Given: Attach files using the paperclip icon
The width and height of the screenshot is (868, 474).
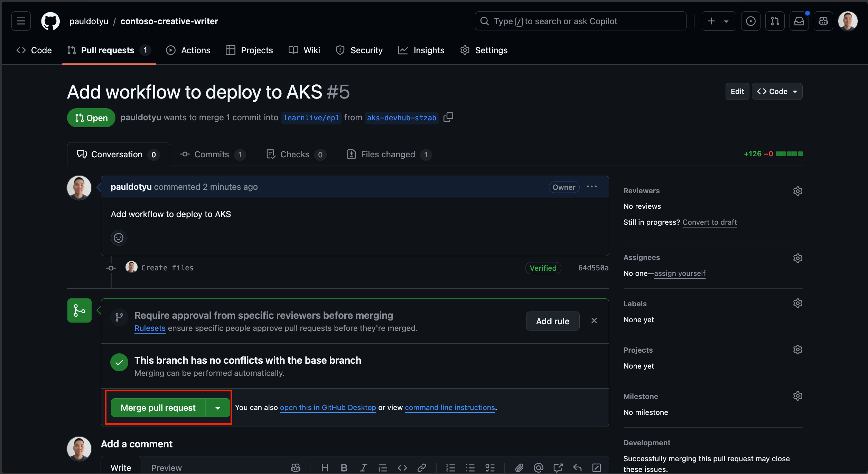Looking at the screenshot, I should click(519, 468).
